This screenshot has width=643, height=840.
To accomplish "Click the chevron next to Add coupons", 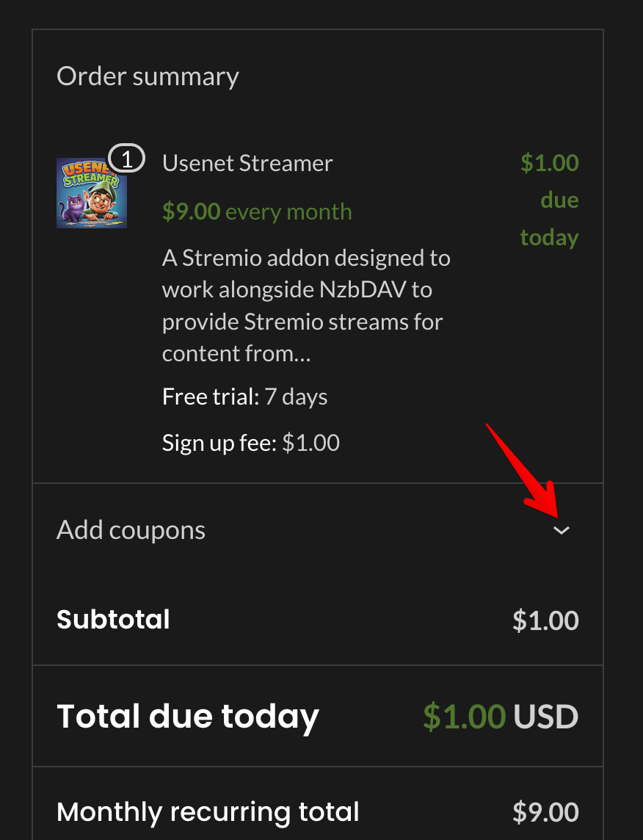I will 562,529.
